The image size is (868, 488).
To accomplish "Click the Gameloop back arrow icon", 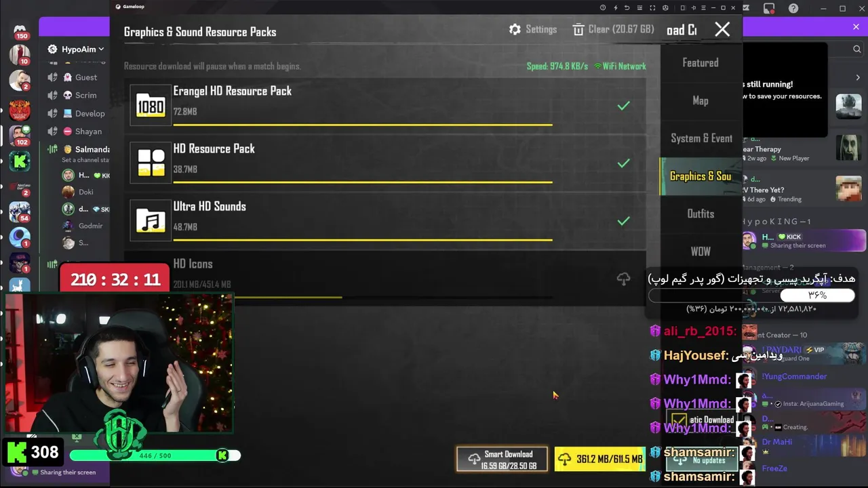I will point(627,8).
